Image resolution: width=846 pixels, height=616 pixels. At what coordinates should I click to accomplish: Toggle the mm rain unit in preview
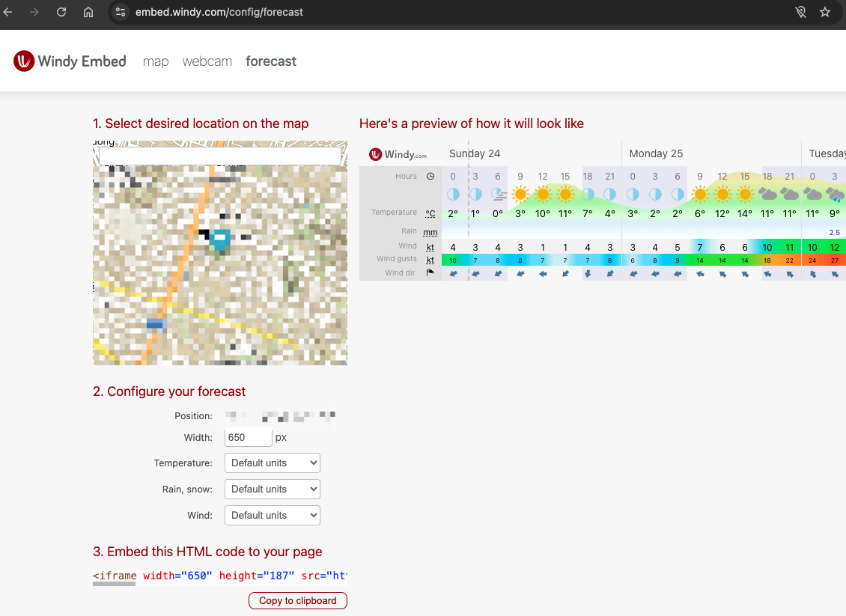[430, 232]
